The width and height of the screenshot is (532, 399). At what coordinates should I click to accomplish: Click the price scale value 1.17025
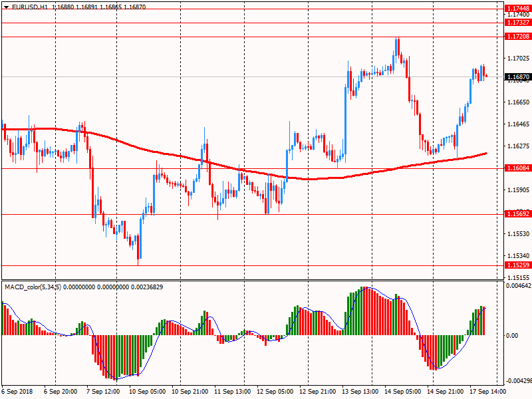tap(518, 59)
